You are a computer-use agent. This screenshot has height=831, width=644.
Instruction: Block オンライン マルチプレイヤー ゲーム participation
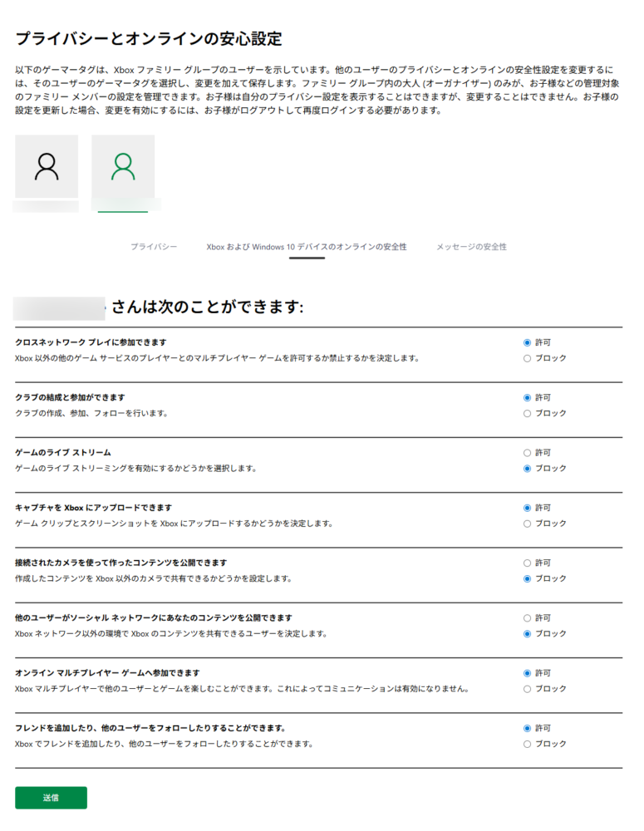(x=527, y=689)
